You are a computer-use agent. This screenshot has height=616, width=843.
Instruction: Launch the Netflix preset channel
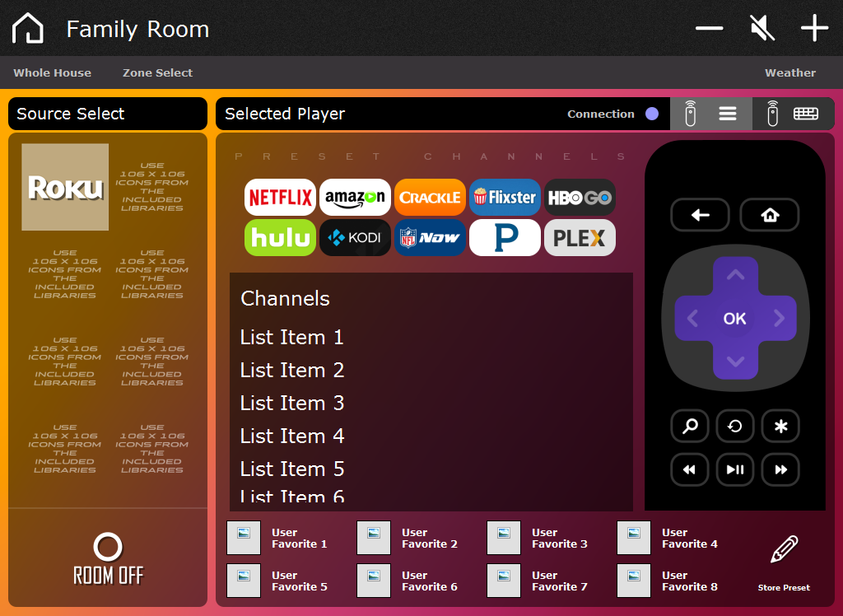280,197
